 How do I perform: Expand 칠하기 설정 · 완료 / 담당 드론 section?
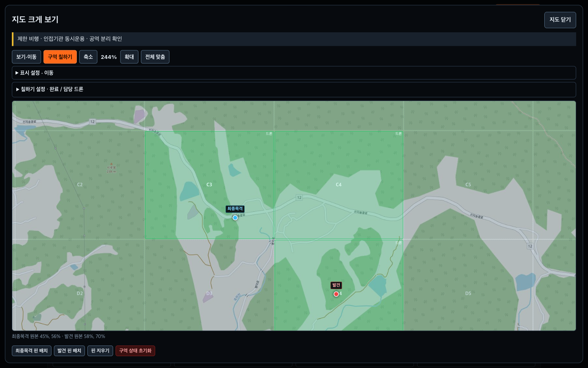pyautogui.click(x=294, y=90)
